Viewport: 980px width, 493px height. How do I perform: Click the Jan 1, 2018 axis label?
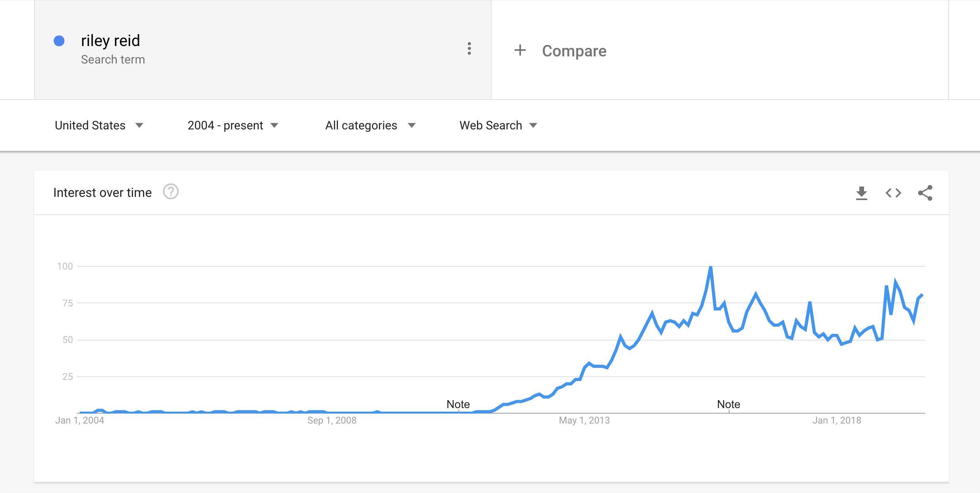(x=836, y=420)
